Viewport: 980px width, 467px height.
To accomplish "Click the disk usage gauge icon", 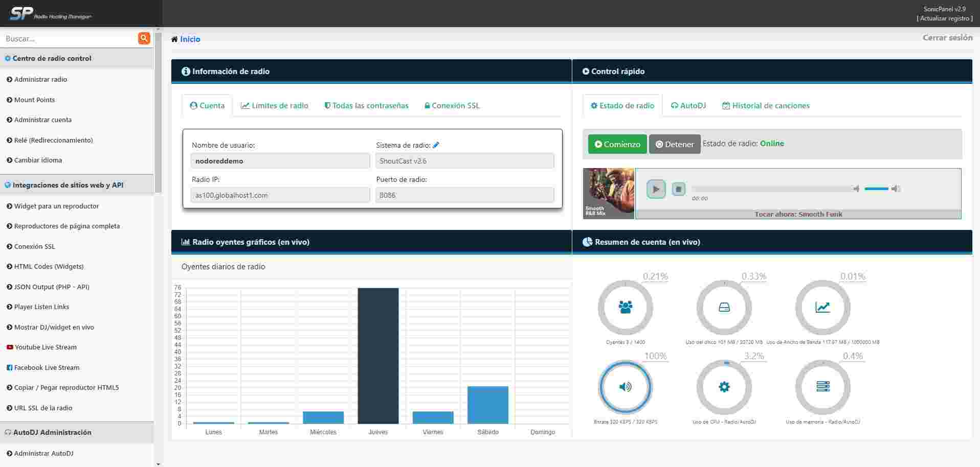I will tap(724, 308).
